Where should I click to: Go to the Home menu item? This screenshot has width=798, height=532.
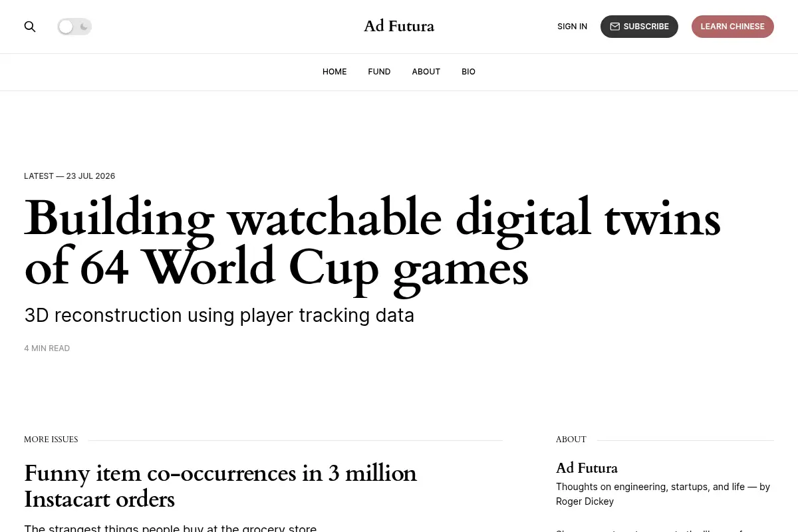(x=334, y=72)
